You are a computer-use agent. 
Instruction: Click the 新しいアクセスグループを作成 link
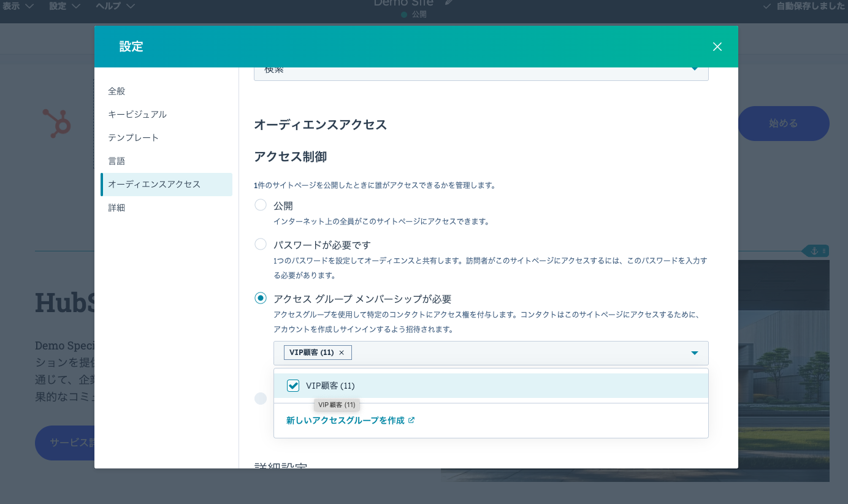click(345, 421)
